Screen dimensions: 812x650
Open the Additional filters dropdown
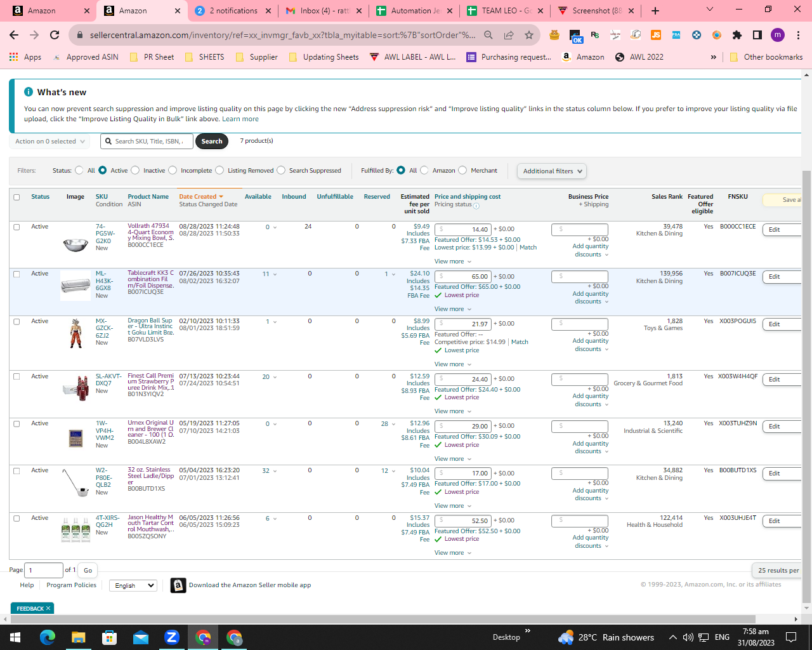(551, 171)
